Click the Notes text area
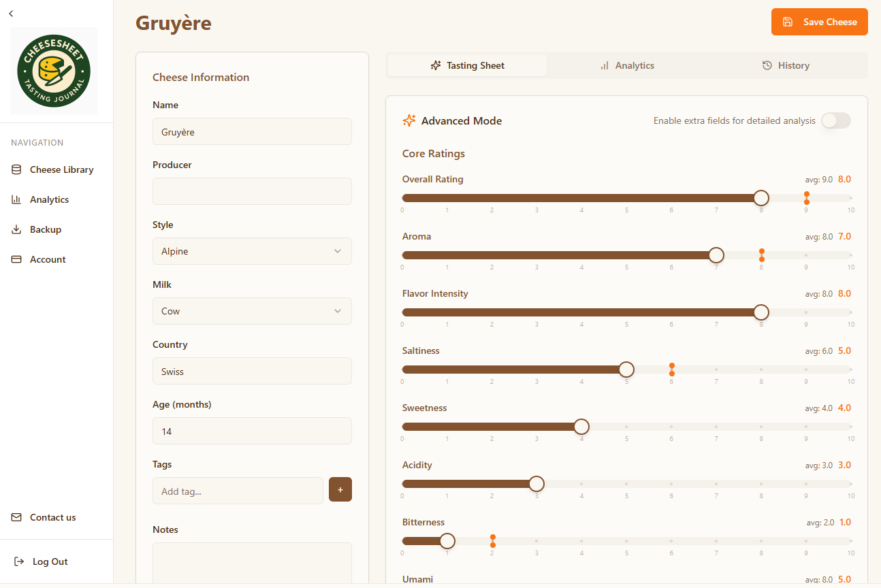 [252, 563]
